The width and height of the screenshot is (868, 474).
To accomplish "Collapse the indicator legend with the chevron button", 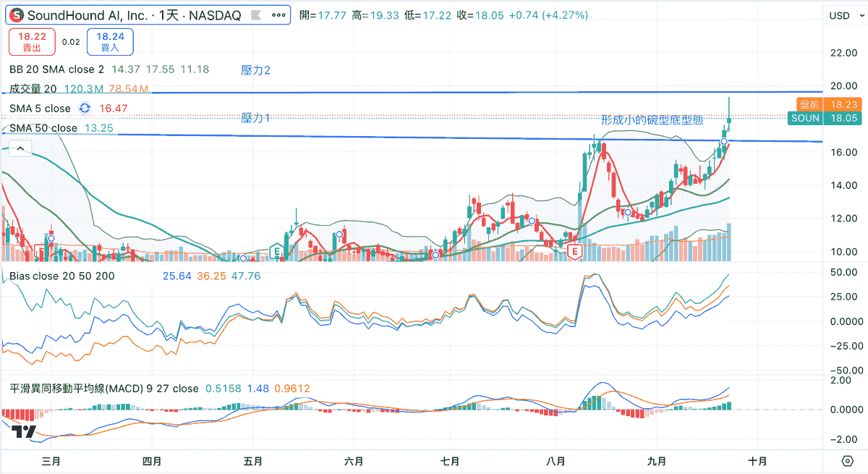I will [20, 148].
